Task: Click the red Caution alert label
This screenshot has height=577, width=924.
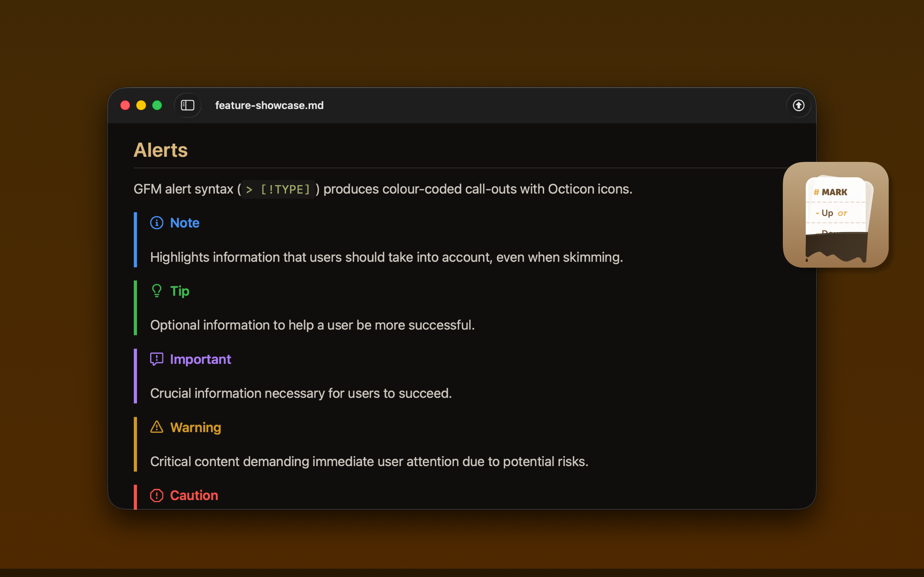Action: click(193, 495)
